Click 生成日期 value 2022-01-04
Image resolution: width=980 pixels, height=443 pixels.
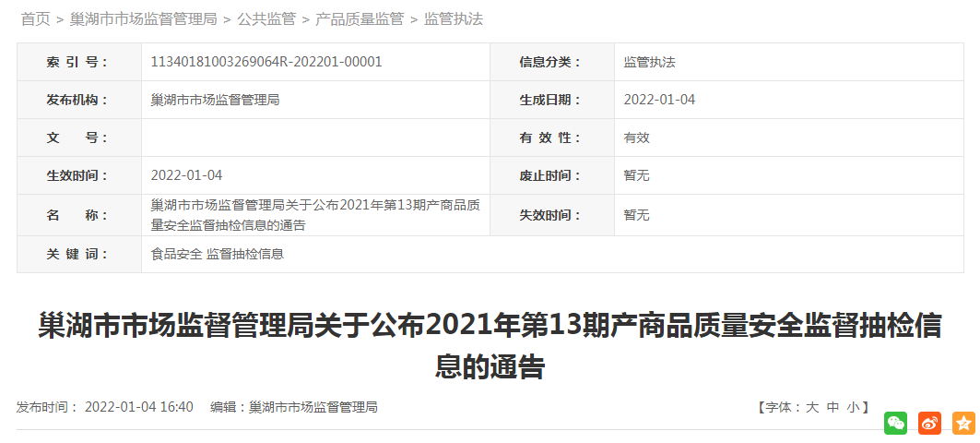tap(659, 100)
